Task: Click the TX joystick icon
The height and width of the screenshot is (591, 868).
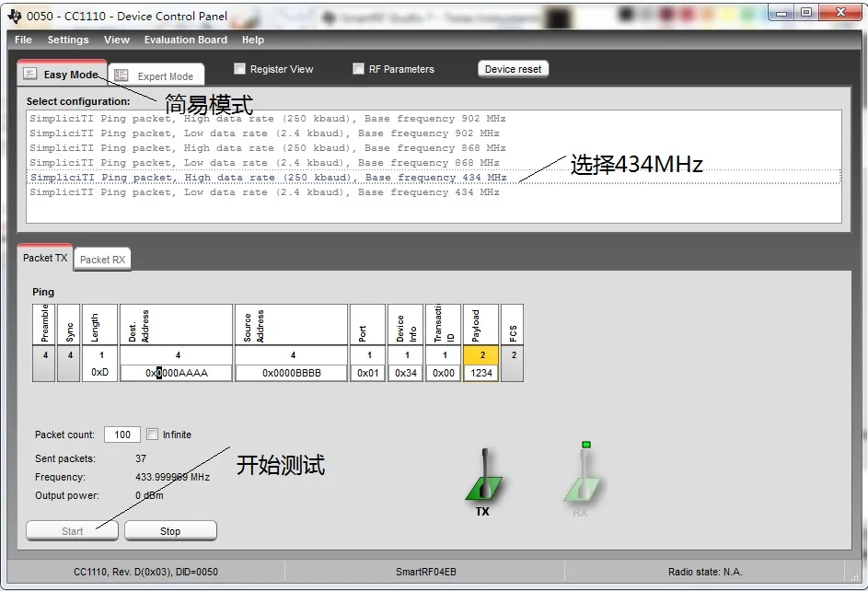Action: [484, 475]
